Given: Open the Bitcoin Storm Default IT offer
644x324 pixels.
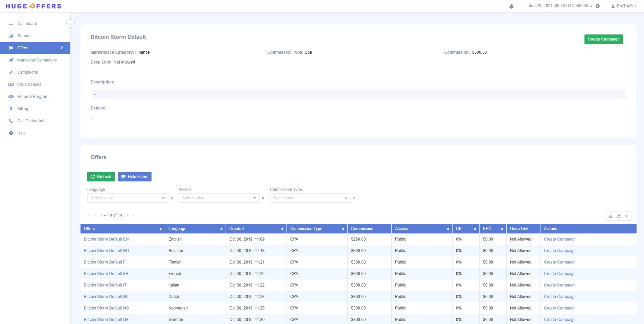Looking at the screenshot, I should coord(105,285).
